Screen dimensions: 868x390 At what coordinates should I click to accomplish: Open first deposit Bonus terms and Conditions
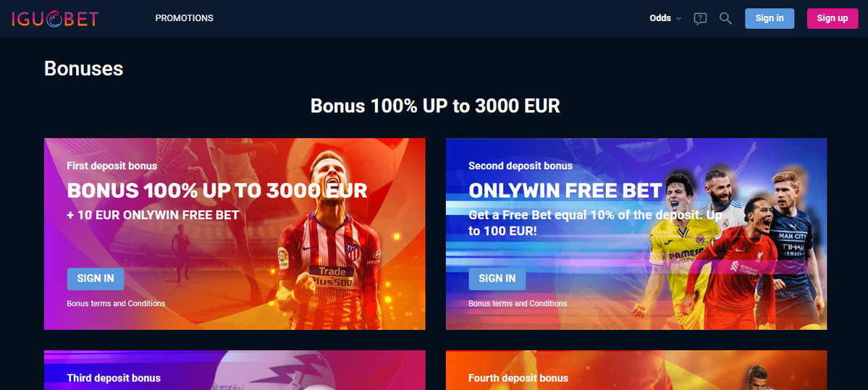(117, 304)
